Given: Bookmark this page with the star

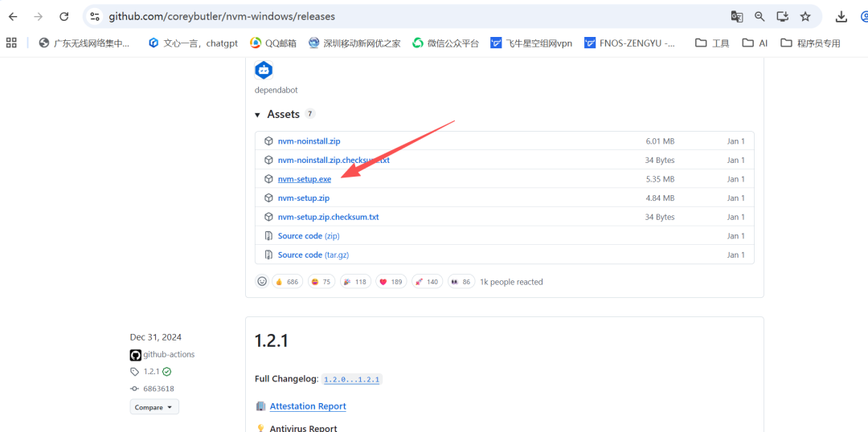Looking at the screenshot, I should click(805, 17).
